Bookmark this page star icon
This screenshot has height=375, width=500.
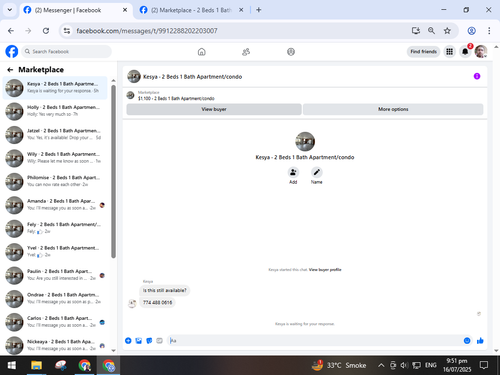(x=447, y=31)
